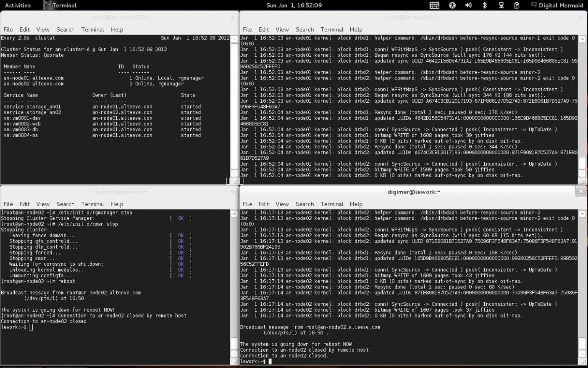588x368 pixels.
Task: Open the on-screen keyboard icon in top bar
Action: pos(434,5)
